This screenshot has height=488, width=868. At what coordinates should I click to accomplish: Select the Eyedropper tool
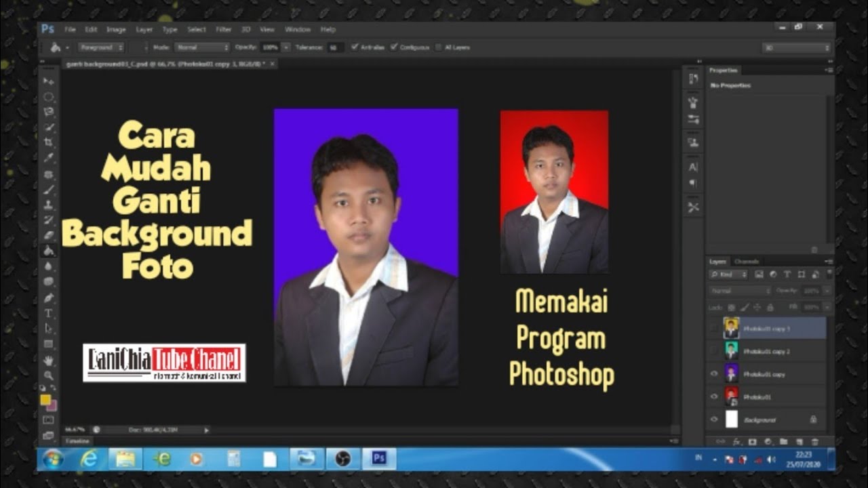[49, 157]
